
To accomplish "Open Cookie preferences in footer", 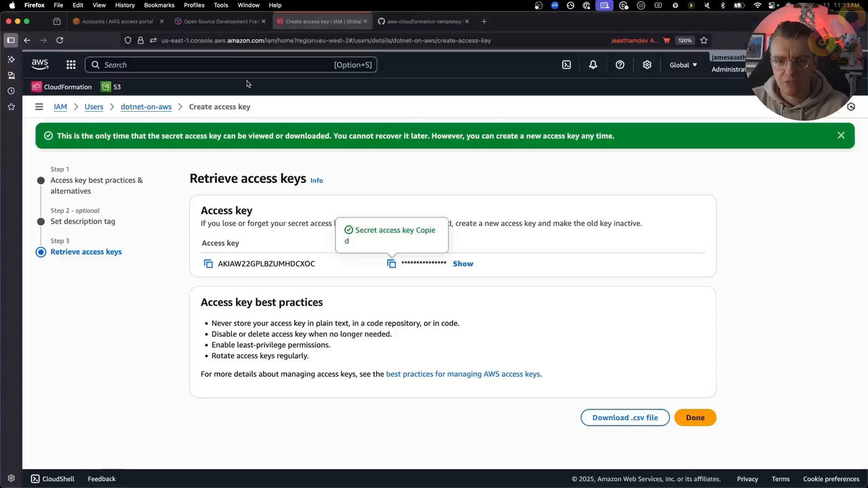I will [x=831, y=479].
